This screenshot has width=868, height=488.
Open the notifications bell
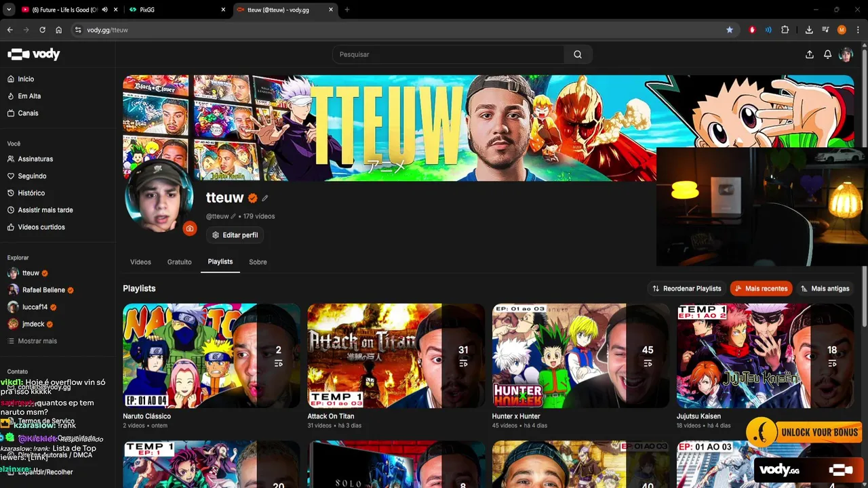tap(827, 54)
